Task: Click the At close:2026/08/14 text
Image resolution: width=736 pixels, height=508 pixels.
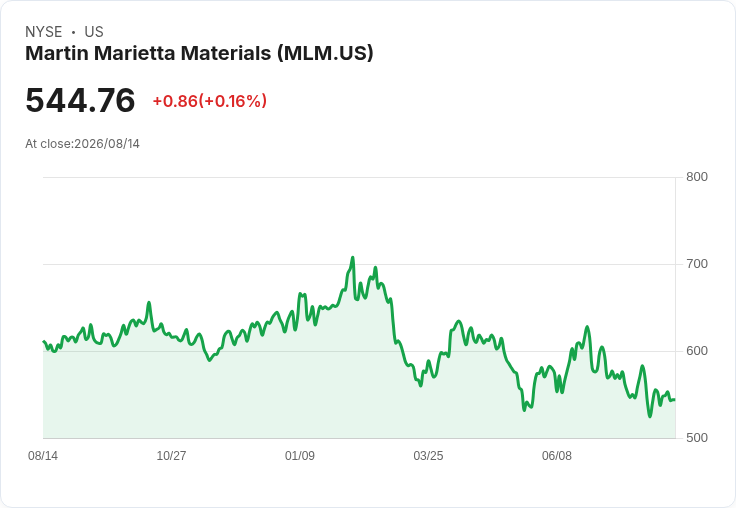Action: pos(83,144)
